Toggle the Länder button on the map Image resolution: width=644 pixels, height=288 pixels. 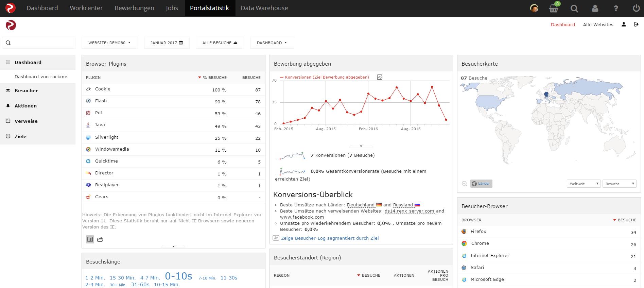point(481,184)
